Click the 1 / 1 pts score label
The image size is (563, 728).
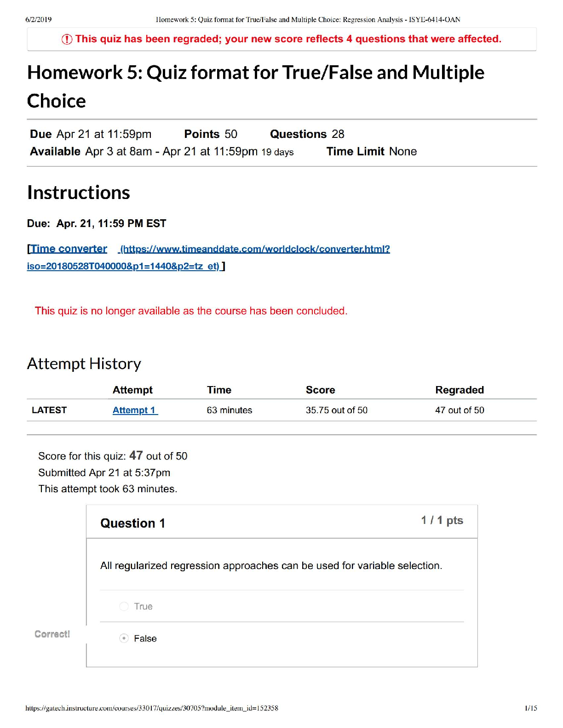(442, 520)
